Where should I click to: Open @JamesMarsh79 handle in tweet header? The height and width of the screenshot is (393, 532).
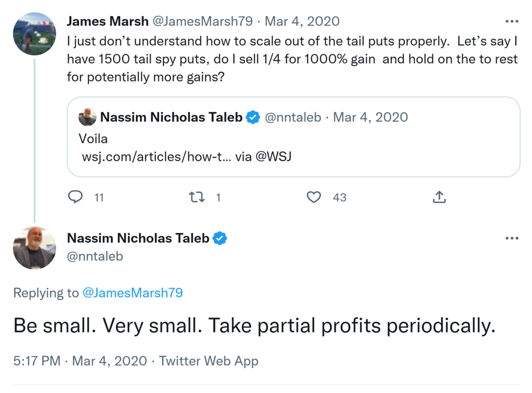tap(203, 21)
